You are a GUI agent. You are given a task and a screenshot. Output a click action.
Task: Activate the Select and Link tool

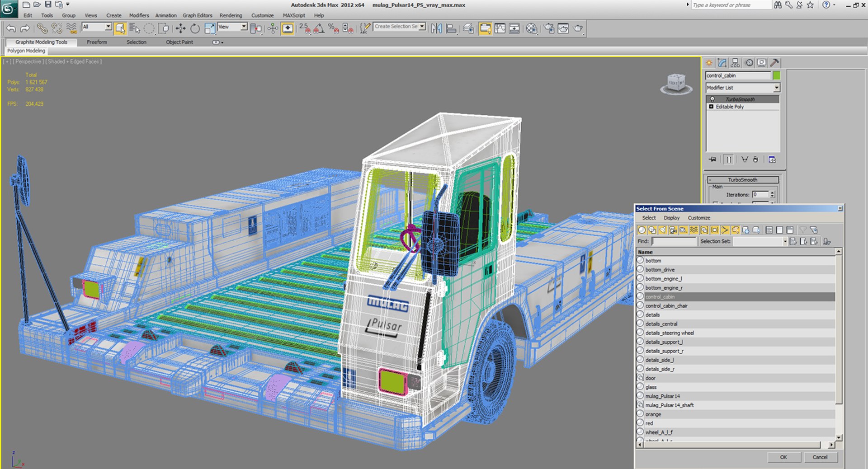tap(42, 28)
